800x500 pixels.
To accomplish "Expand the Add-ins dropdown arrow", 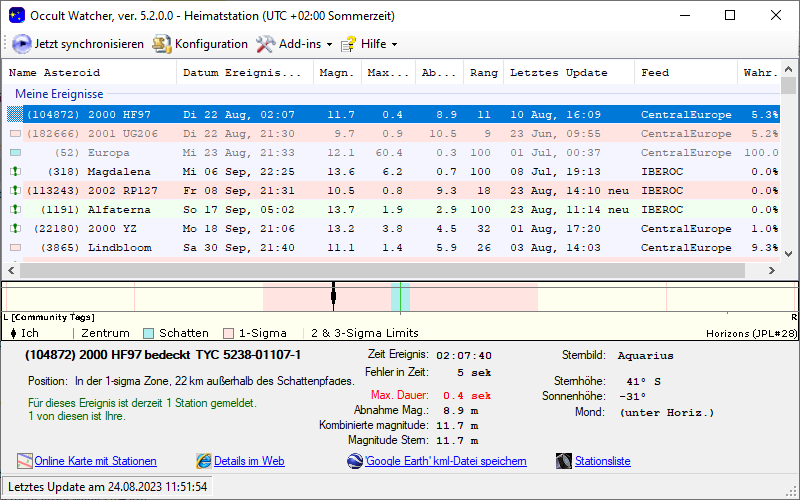I will pos(329,45).
